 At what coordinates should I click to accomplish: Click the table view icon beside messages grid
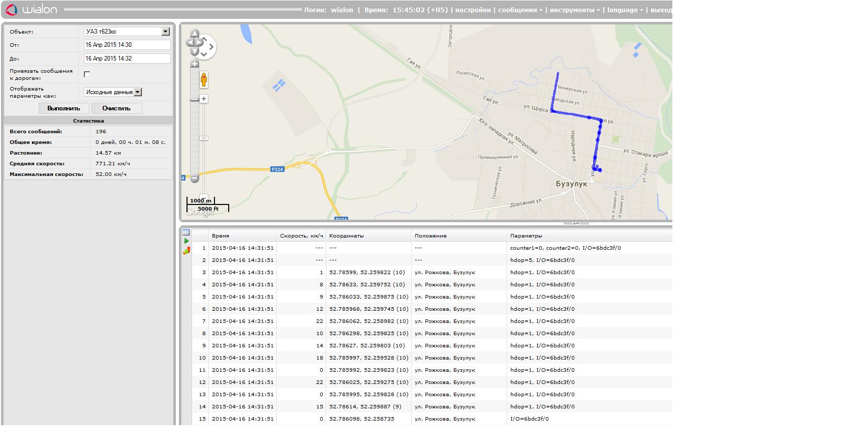[x=186, y=232]
